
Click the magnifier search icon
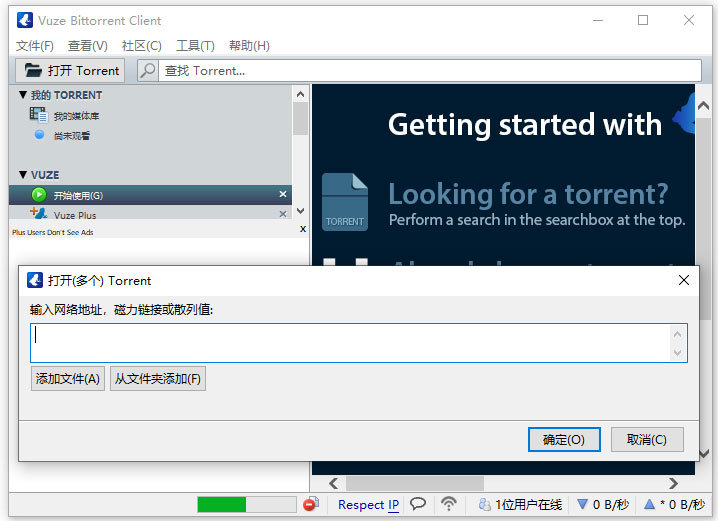(x=148, y=71)
